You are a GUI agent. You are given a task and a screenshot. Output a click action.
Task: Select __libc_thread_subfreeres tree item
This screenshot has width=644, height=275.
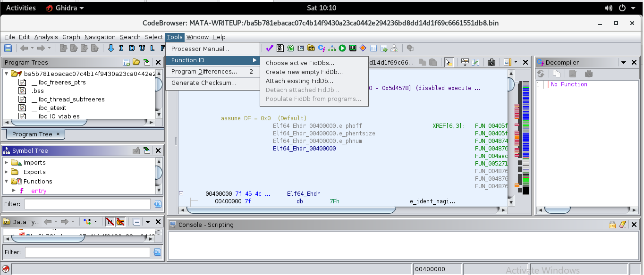[68, 99]
